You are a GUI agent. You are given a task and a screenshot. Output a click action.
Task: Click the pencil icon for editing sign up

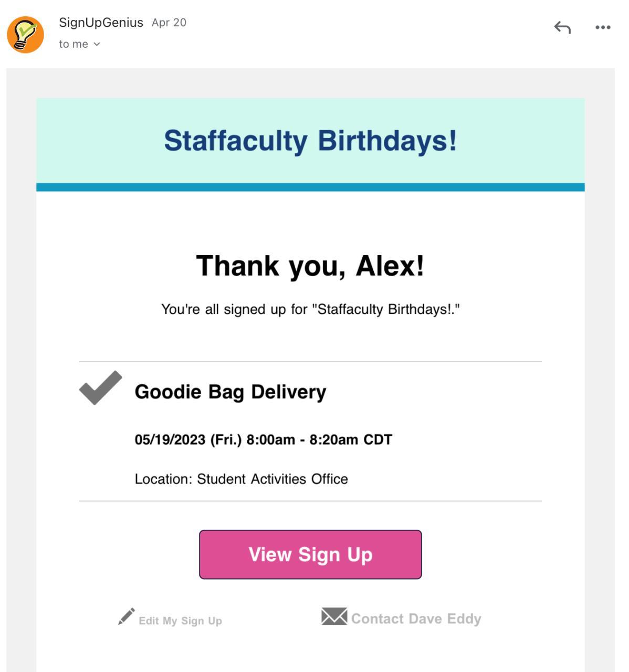[x=126, y=617]
